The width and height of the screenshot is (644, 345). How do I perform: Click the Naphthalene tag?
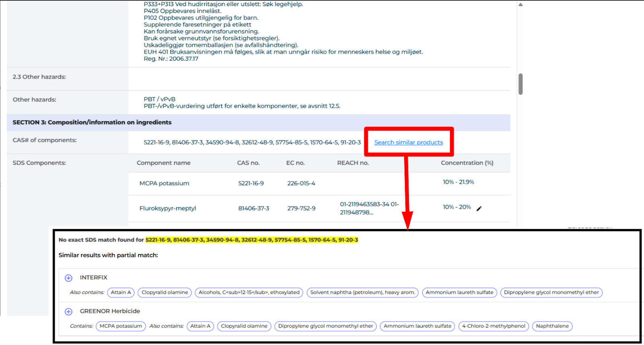click(552, 326)
